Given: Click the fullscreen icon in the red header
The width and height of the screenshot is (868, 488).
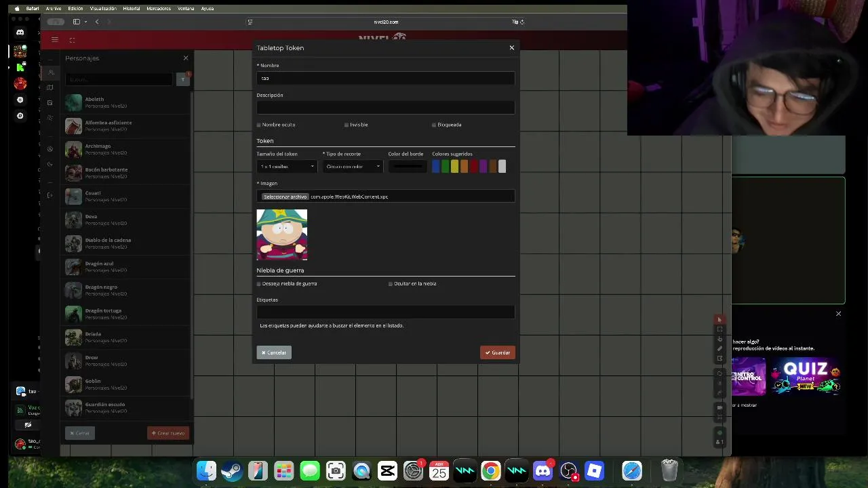Looking at the screenshot, I should [x=72, y=40].
